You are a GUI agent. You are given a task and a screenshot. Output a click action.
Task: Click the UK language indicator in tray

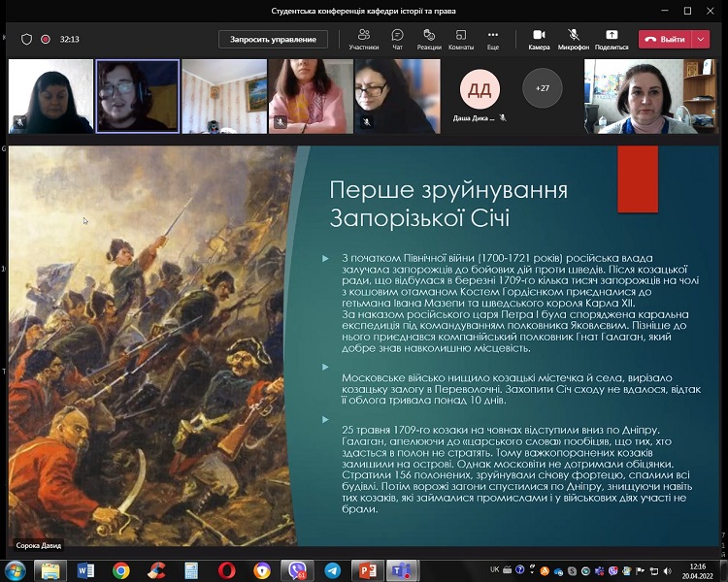(495, 569)
